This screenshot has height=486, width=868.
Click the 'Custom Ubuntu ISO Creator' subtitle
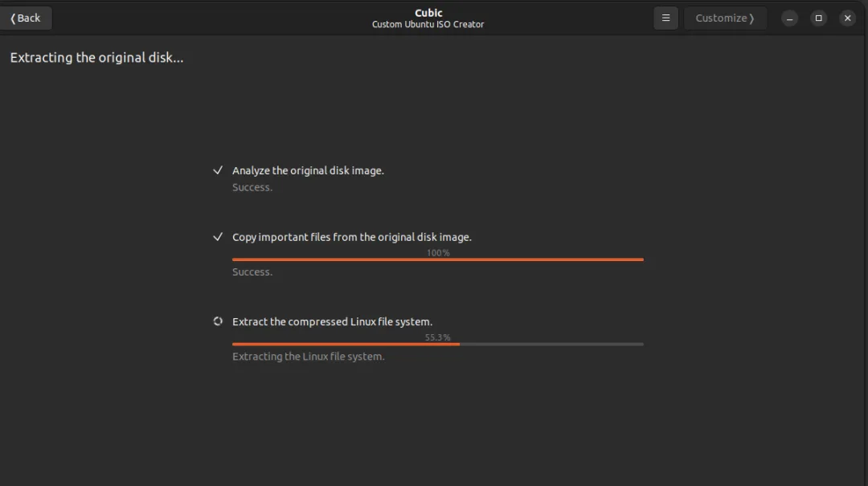428,24
